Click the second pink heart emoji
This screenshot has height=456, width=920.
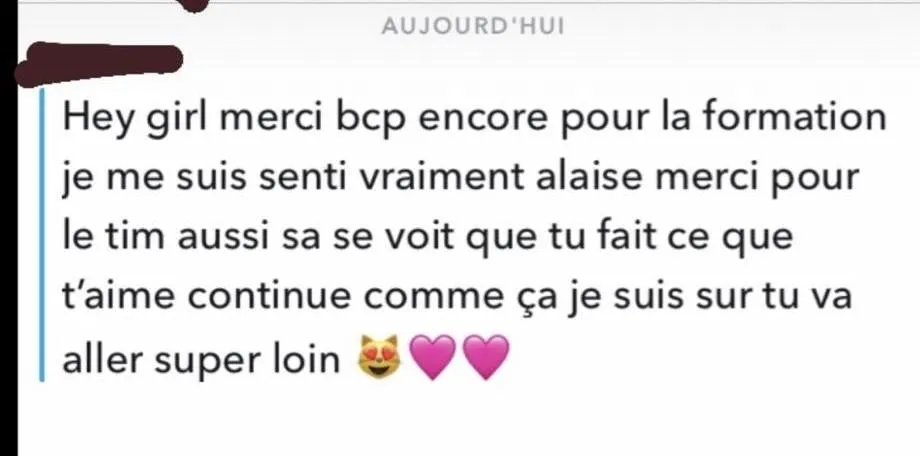click(x=486, y=357)
